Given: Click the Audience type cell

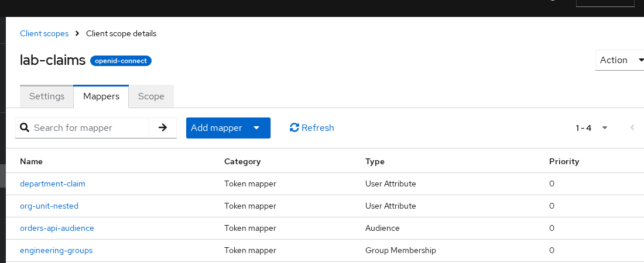Looking at the screenshot, I should [x=382, y=228].
